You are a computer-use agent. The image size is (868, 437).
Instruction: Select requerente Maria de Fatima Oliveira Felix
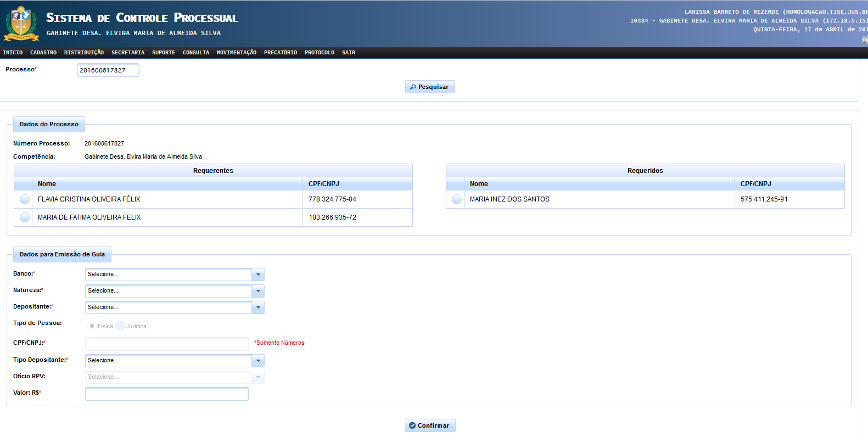point(25,217)
